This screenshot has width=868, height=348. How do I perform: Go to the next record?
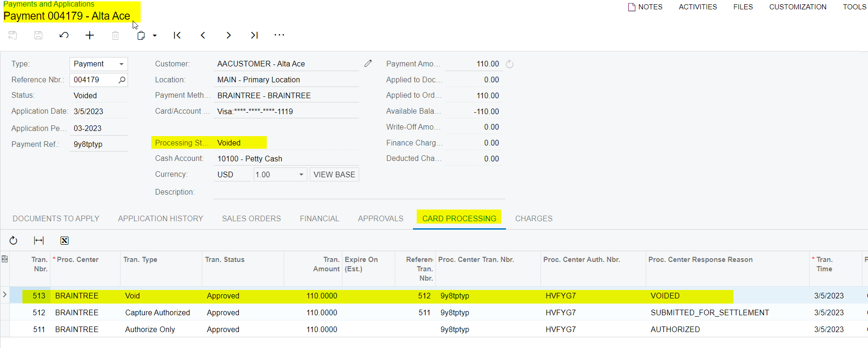point(228,35)
